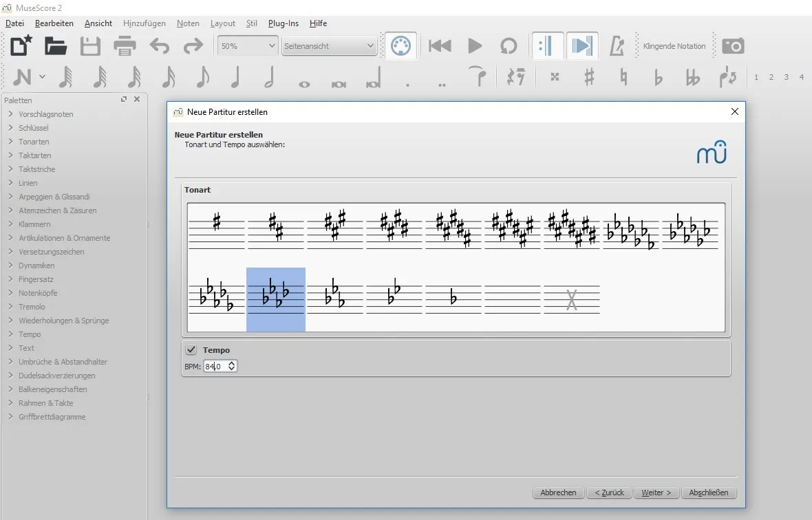Expand the Dynamiken palette
The height and width of the screenshot is (520, 812).
(x=10, y=266)
